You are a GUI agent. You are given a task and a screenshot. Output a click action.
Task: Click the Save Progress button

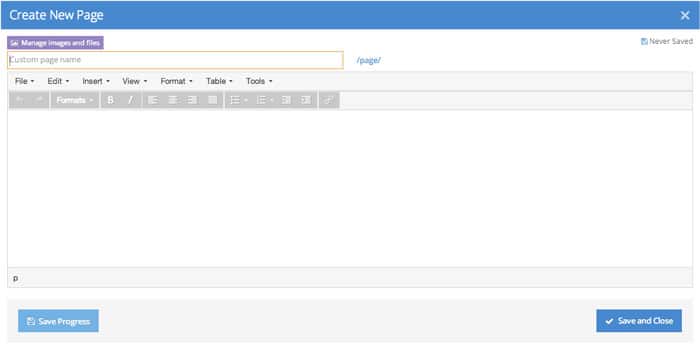click(58, 321)
